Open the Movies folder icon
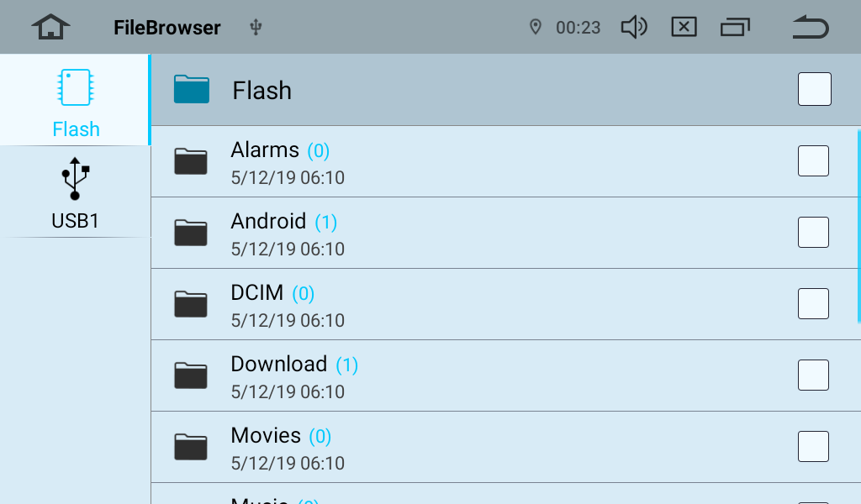This screenshot has width=861, height=504. 191,447
